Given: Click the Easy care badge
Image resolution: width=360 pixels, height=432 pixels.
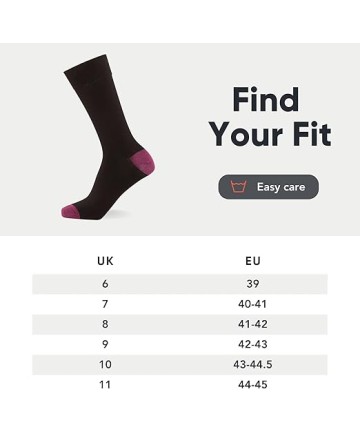Looking at the screenshot, I should pyautogui.click(x=269, y=187).
